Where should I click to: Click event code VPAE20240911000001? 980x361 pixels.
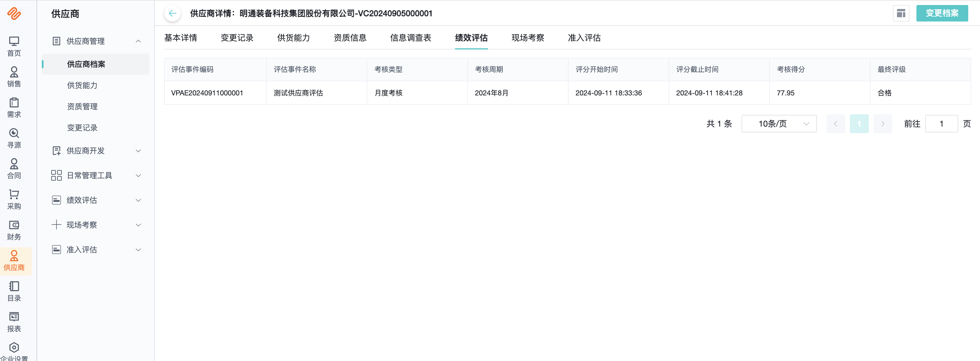click(x=207, y=93)
